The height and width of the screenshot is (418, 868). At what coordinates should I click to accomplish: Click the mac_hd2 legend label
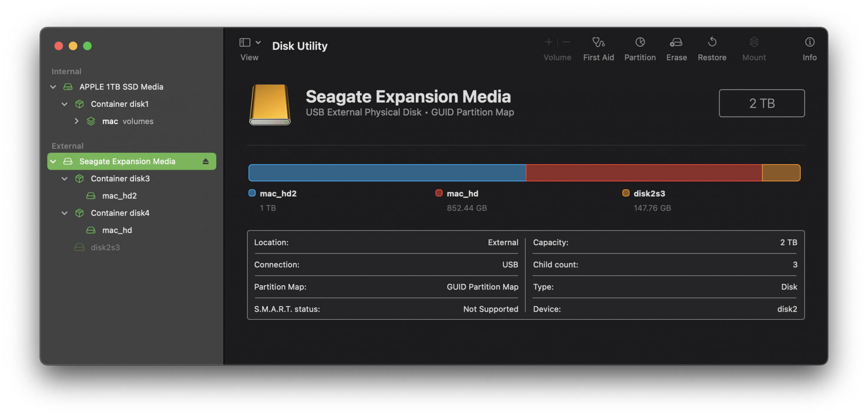278,194
